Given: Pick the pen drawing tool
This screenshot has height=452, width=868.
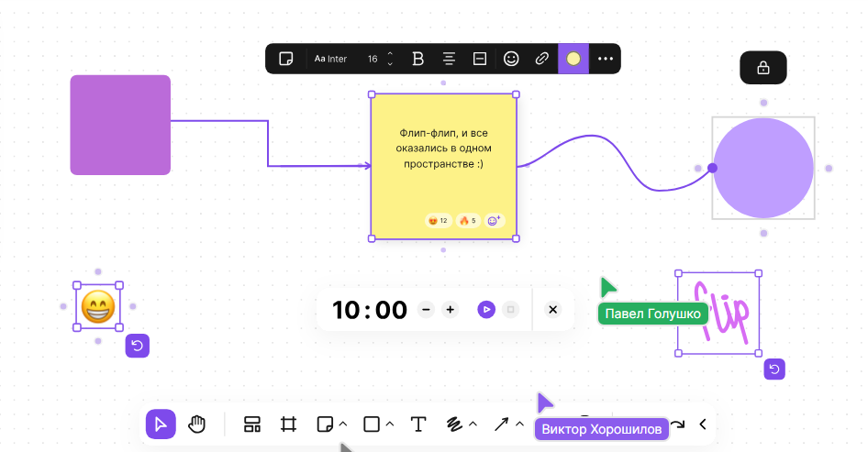Looking at the screenshot, I should point(453,424).
